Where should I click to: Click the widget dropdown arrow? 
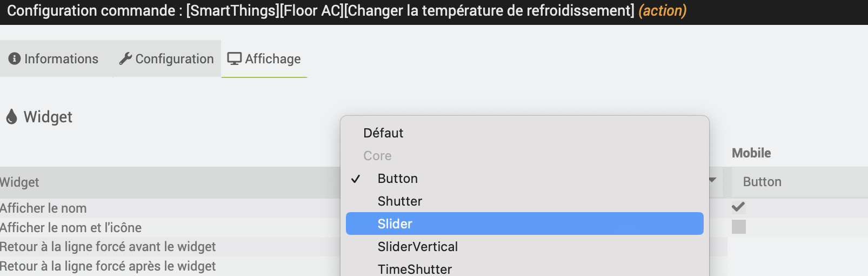[712, 180]
